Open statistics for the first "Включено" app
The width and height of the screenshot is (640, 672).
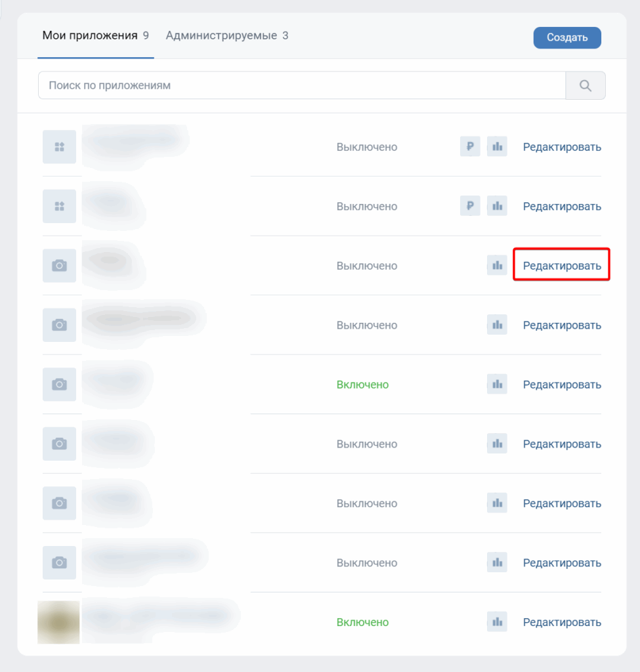click(x=497, y=385)
